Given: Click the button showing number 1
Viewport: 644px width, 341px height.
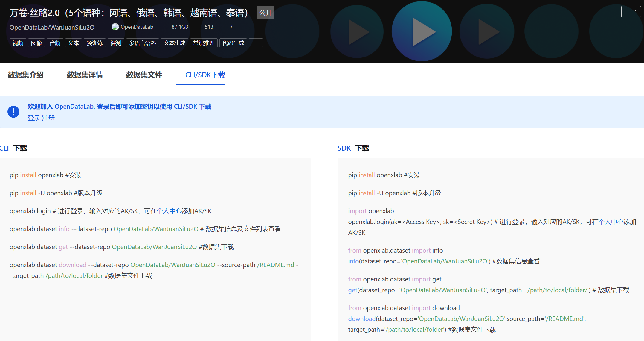Looking at the screenshot, I should coord(631,12).
